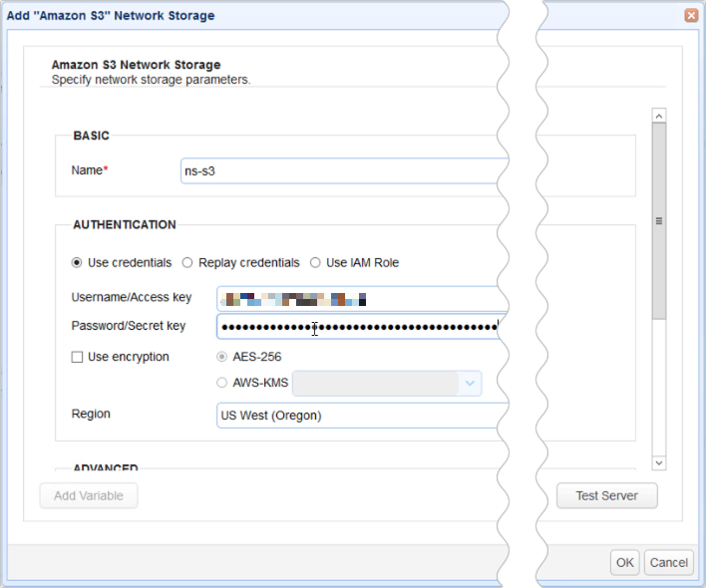Confirm the dialog with OK
The height and width of the screenshot is (588, 706).
(624, 563)
